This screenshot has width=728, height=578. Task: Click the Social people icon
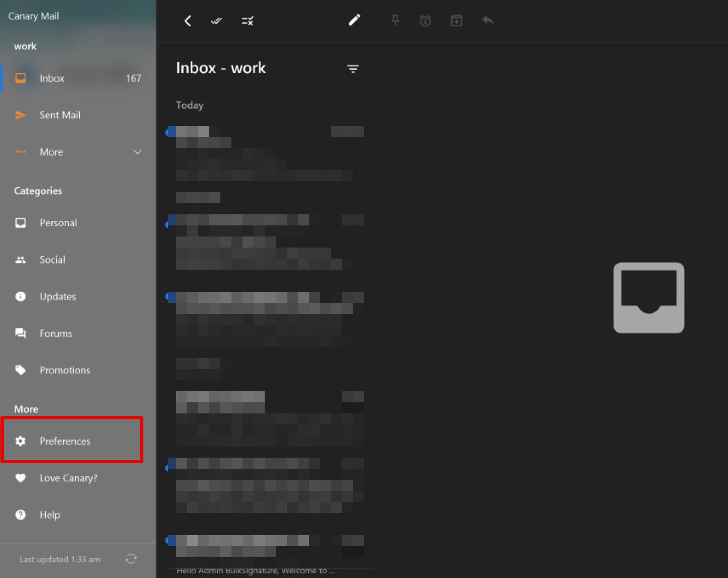coord(20,260)
